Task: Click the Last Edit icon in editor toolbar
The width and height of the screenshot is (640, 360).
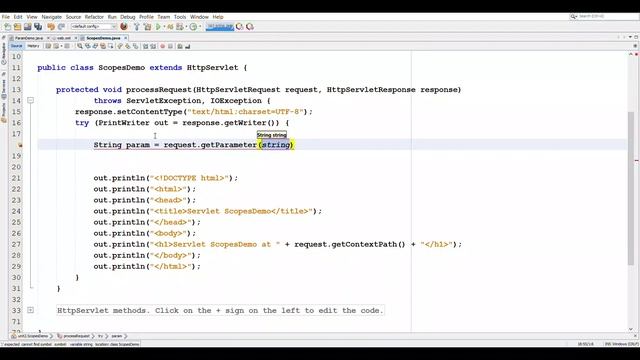Action: click(x=48, y=46)
